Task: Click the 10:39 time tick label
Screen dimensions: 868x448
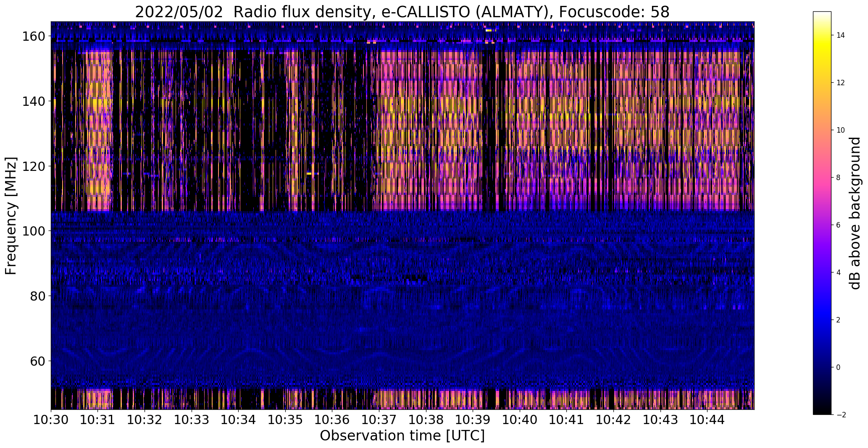Action: [x=473, y=419]
